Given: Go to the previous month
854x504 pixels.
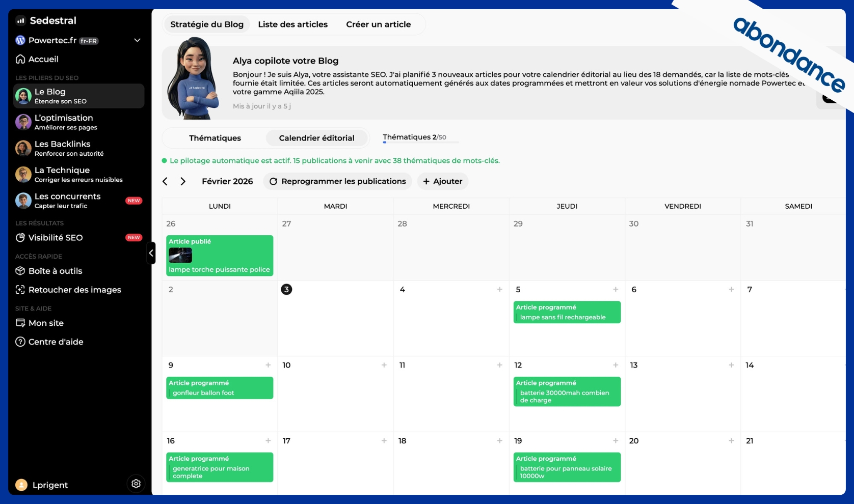Looking at the screenshot, I should coord(165,181).
